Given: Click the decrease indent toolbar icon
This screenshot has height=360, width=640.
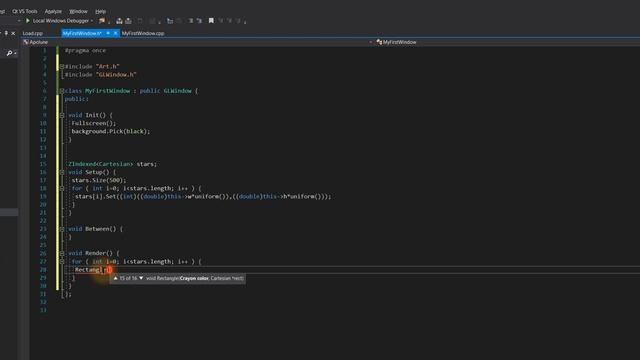Looking at the screenshot, I should coord(191,21).
